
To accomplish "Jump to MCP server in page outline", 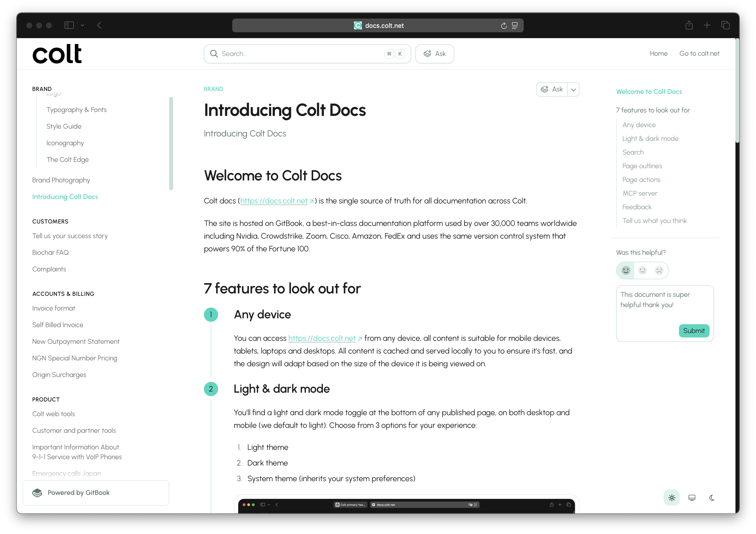I will coord(639,193).
